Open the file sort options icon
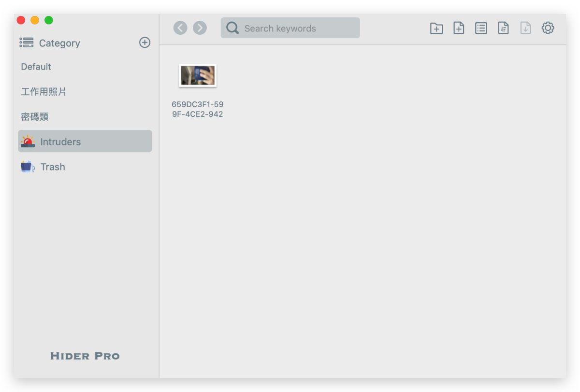 pyautogui.click(x=503, y=28)
